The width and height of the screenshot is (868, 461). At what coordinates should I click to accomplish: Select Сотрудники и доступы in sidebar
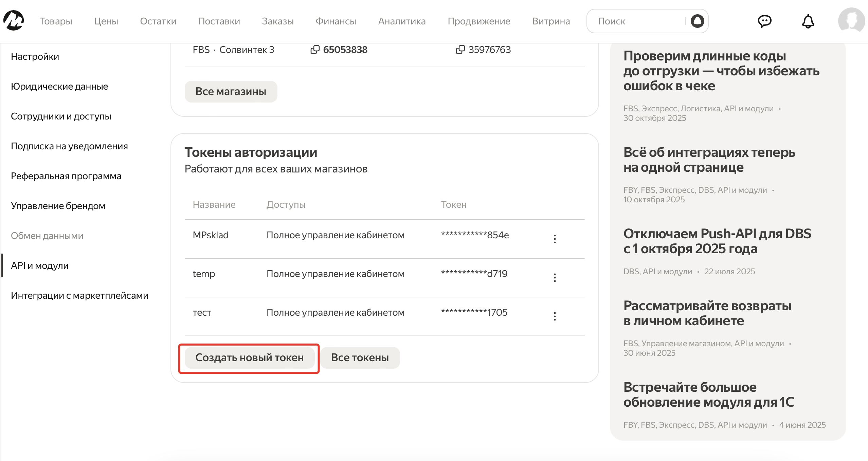tap(61, 116)
